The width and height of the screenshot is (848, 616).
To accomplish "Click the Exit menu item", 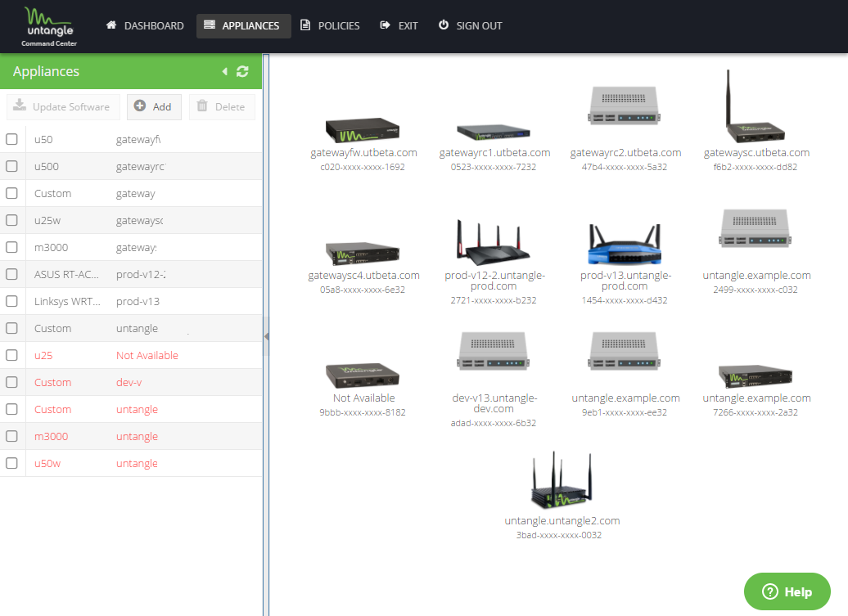I will 399,26.
